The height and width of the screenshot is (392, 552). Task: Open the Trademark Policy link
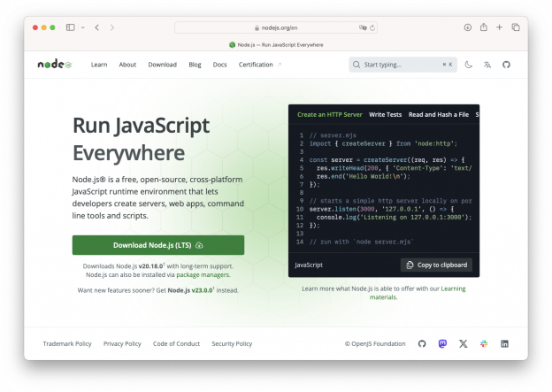pyautogui.click(x=67, y=343)
